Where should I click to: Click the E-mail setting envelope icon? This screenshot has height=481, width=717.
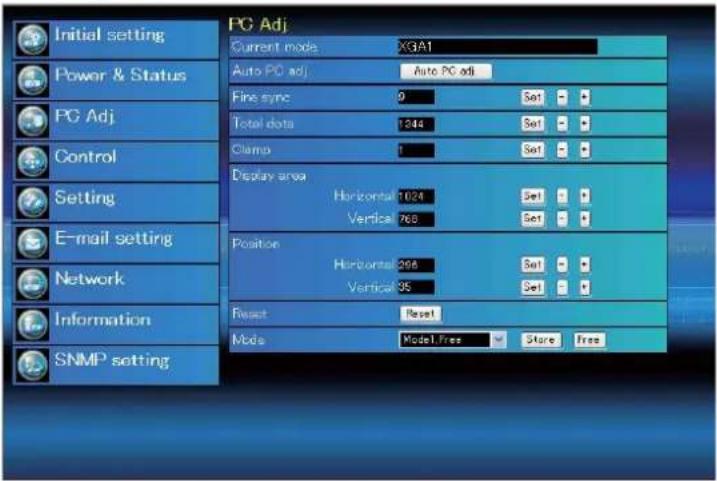pyautogui.click(x=32, y=243)
